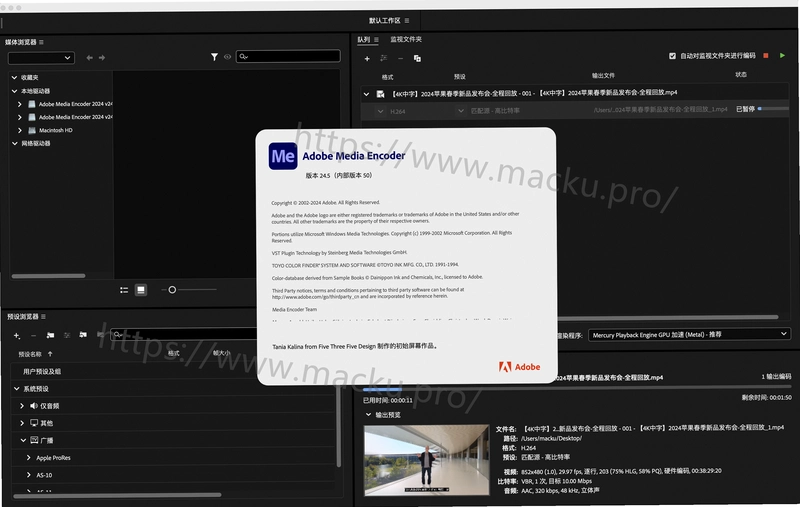
Task: Click the 帧大小 column header
Action: point(221,353)
